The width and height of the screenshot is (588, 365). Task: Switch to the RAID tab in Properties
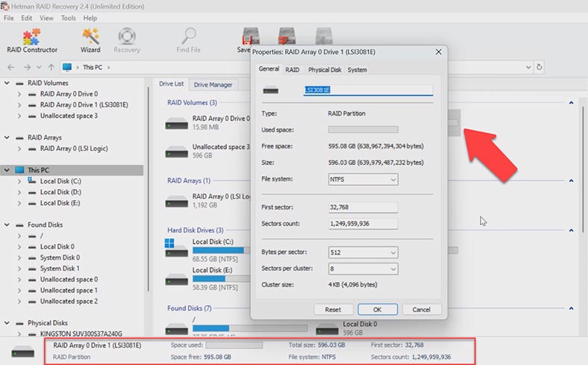coord(292,69)
